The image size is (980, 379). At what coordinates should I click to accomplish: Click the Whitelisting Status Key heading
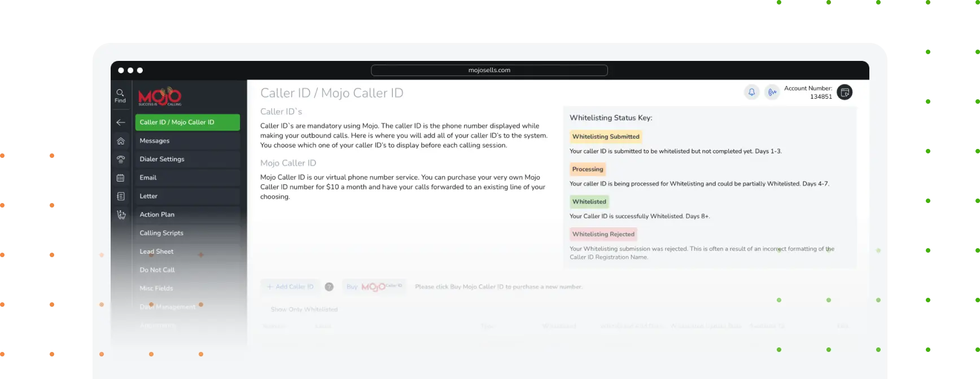611,118
